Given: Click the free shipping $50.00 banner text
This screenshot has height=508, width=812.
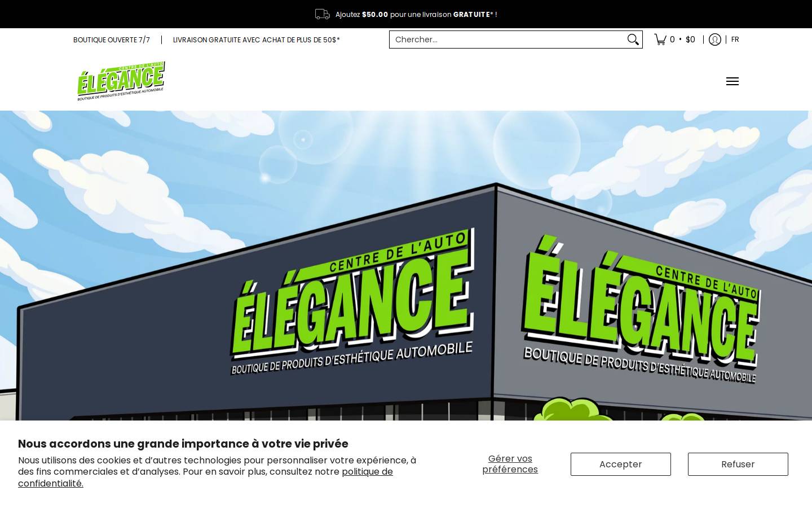Looking at the screenshot, I should click(x=416, y=14).
